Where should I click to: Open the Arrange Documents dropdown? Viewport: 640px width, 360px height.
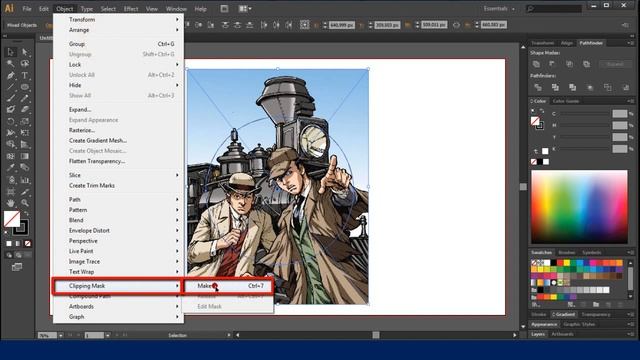244,9
